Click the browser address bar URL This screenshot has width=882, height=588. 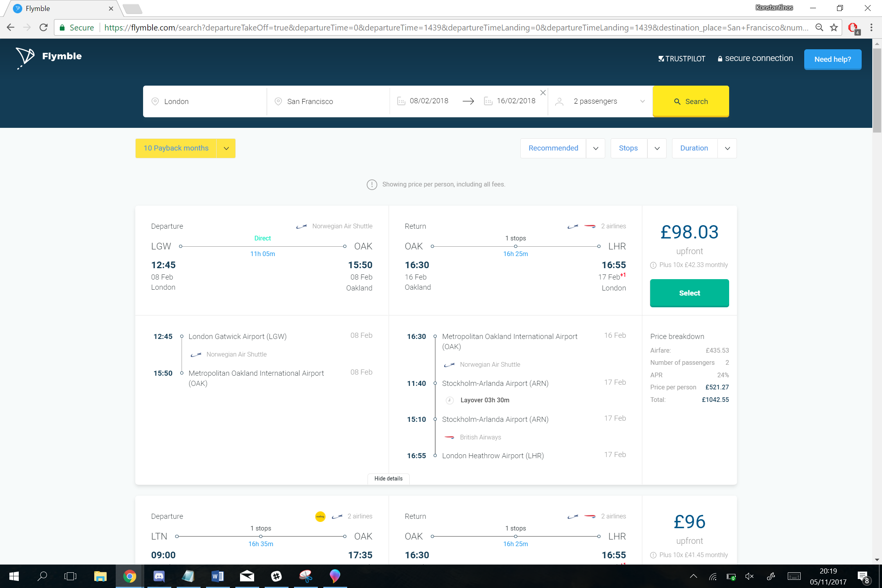456,27
